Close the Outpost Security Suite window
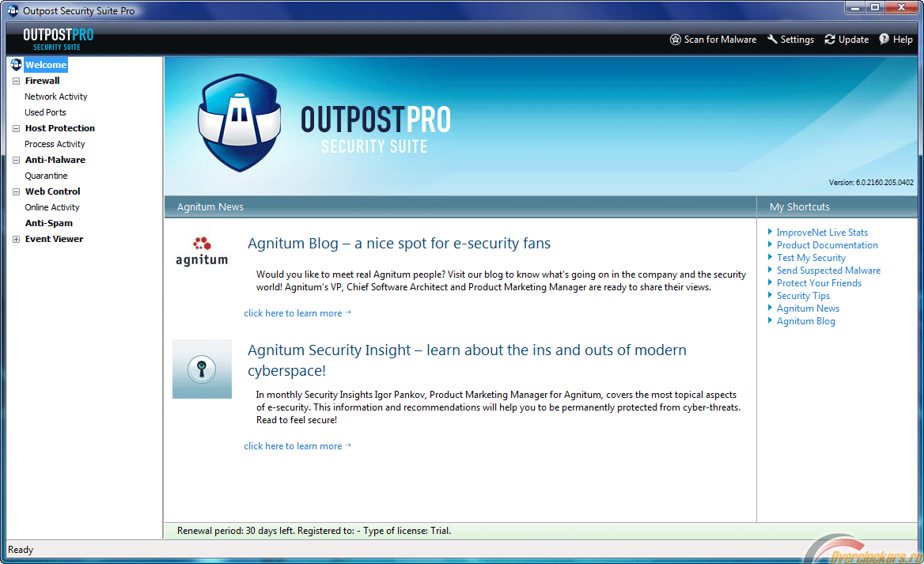This screenshot has width=924, height=564. pyautogui.click(x=902, y=8)
